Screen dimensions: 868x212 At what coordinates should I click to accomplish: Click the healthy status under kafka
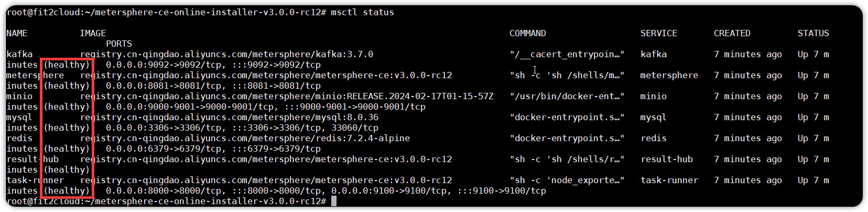(x=67, y=65)
